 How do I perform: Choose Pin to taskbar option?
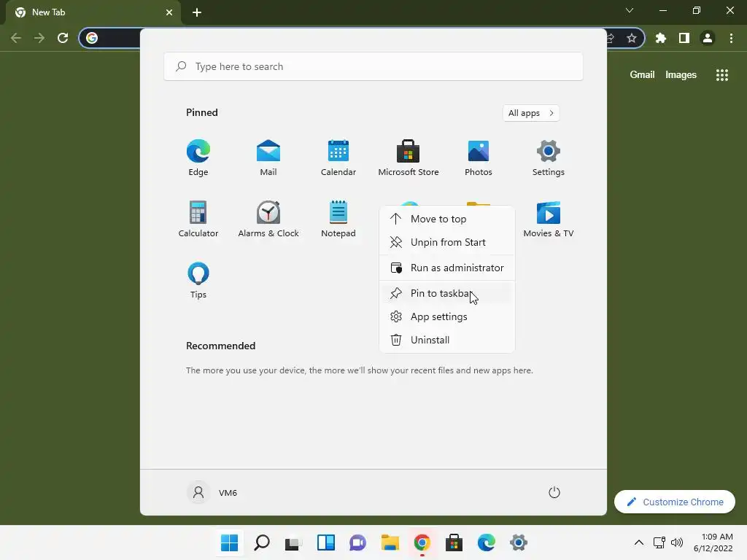pos(447,293)
